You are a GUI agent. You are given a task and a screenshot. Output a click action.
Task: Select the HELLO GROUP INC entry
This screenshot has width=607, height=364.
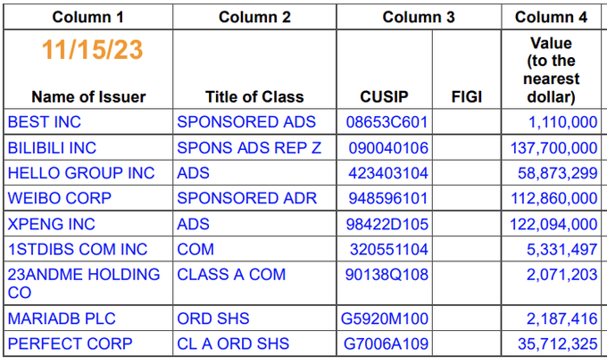(81, 173)
